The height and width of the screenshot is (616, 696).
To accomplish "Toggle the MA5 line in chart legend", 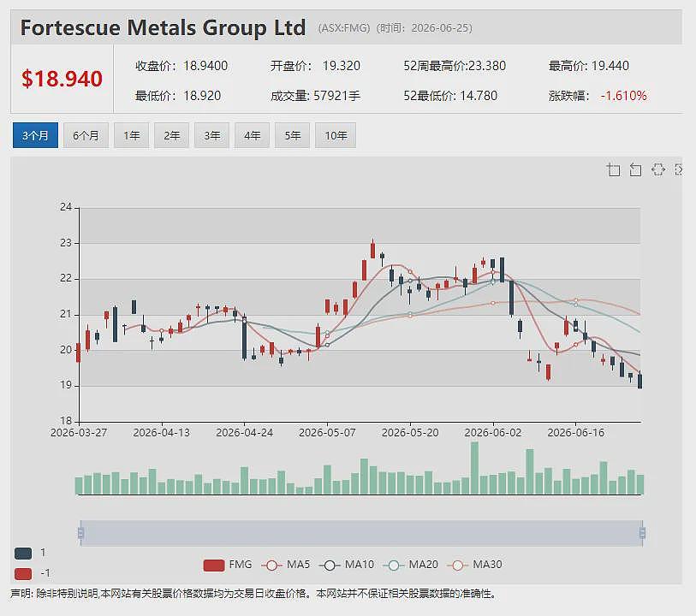I will pyautogui.click(x=285, y=565).
